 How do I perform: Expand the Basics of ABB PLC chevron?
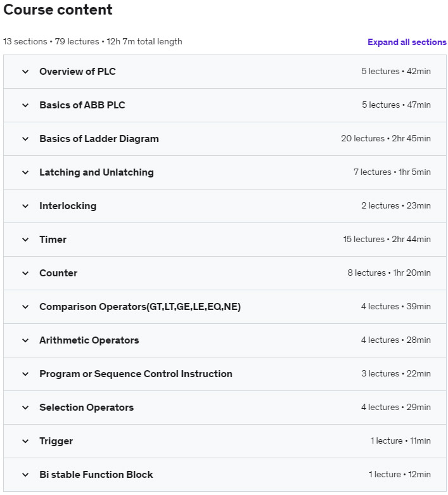25,105
